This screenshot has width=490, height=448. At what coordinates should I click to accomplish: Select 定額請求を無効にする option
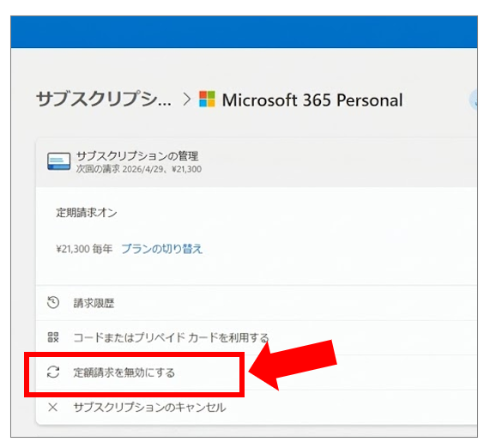click(x=124, y=372)
